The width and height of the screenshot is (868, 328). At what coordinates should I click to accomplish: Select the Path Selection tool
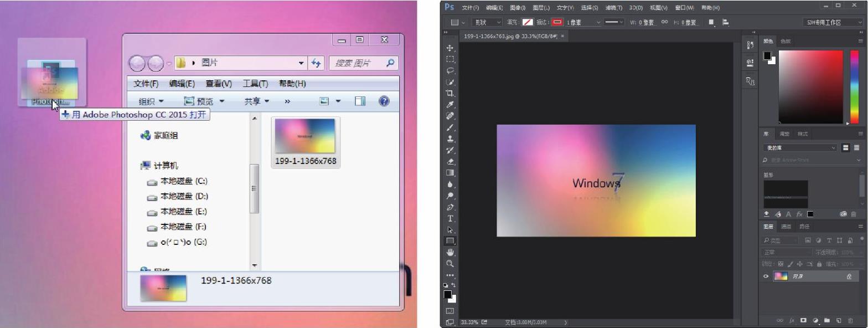pos(450,229)
